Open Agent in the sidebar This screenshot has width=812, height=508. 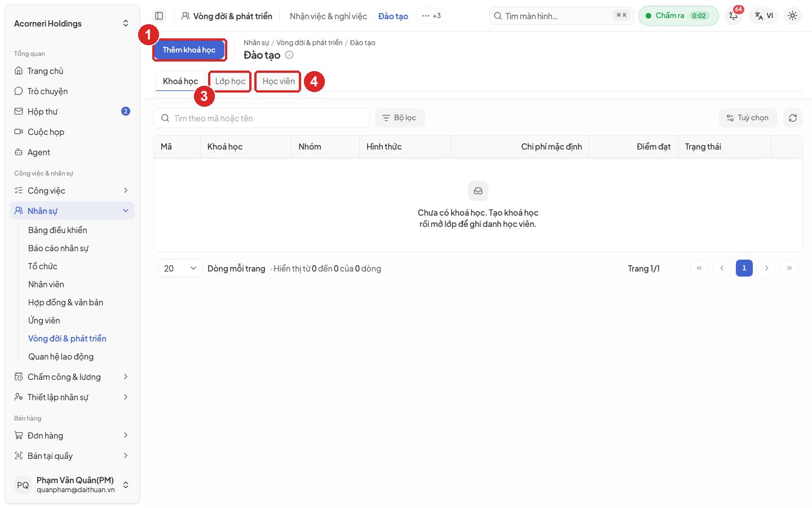(x=72, y=152)
